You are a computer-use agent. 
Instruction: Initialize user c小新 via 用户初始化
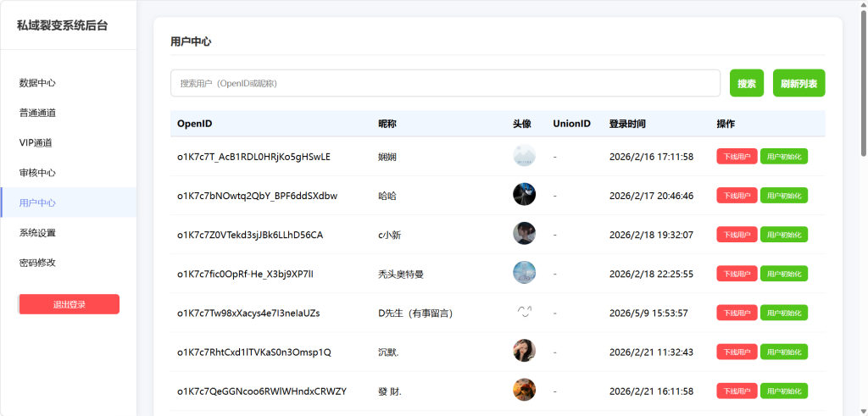pyautogui.click(x=784, y=235)
